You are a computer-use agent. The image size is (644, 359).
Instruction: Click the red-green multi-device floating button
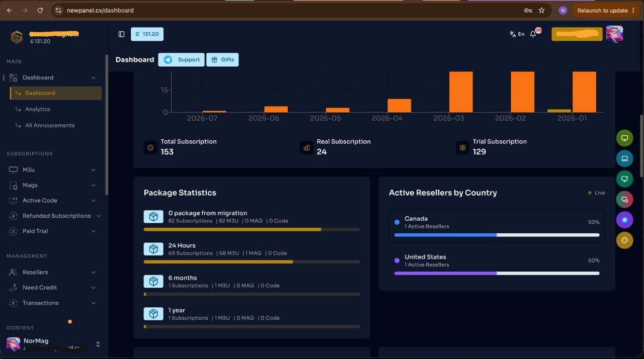click(624, 200)
